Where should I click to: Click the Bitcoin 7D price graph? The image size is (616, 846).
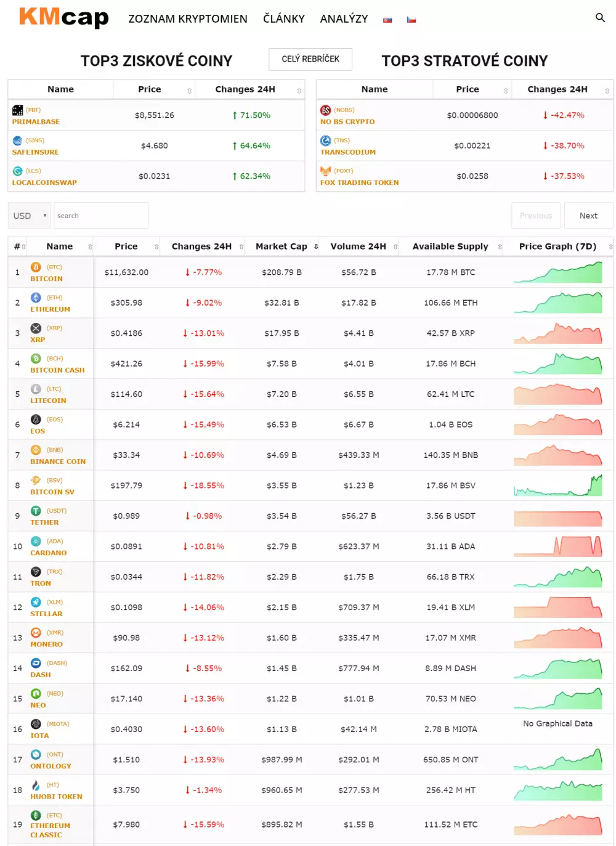[x=557, y=272]
